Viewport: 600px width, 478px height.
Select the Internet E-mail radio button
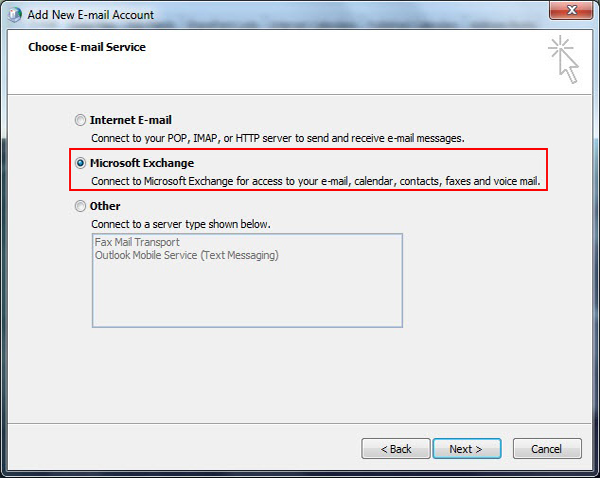[x=80, y=120]
